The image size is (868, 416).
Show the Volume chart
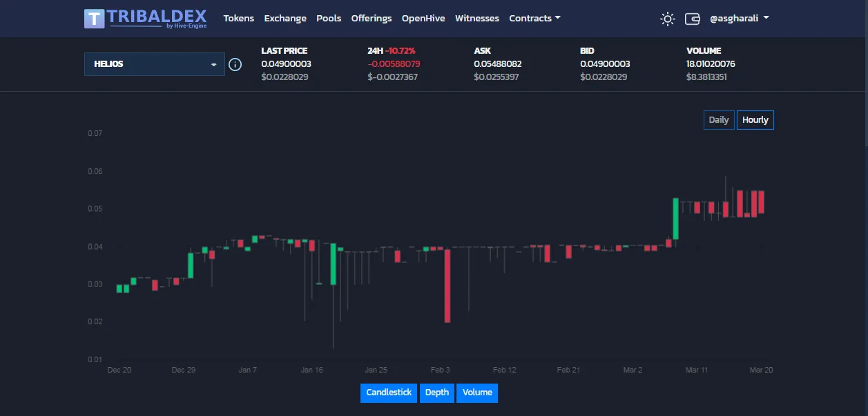pyautogui.click(x=477, y=393)
